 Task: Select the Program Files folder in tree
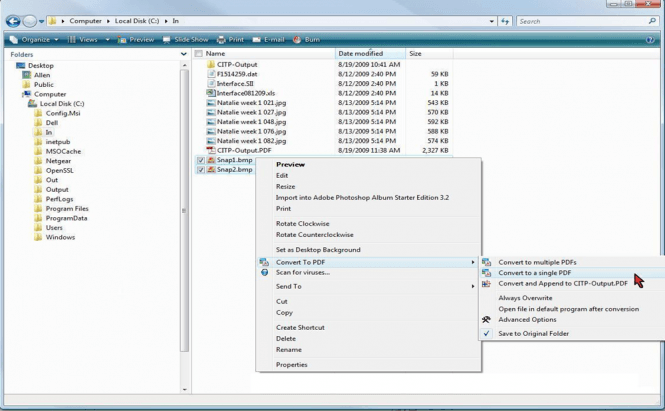pyautogui.click(x=67, y=208)
